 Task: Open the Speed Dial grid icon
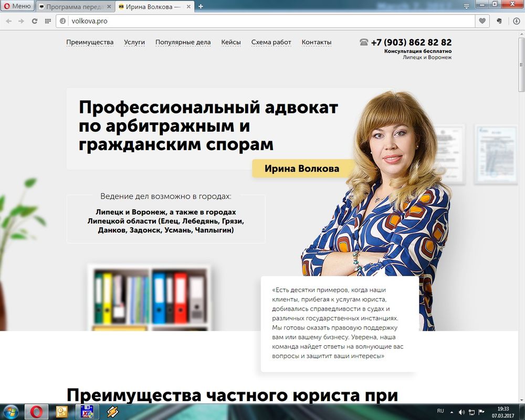coord(48,21)
